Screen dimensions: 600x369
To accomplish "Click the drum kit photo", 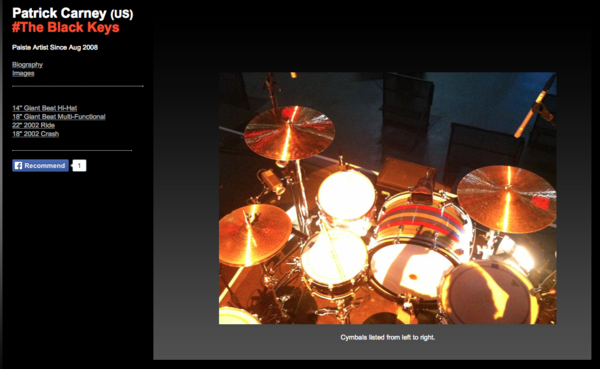I will 387,198.
